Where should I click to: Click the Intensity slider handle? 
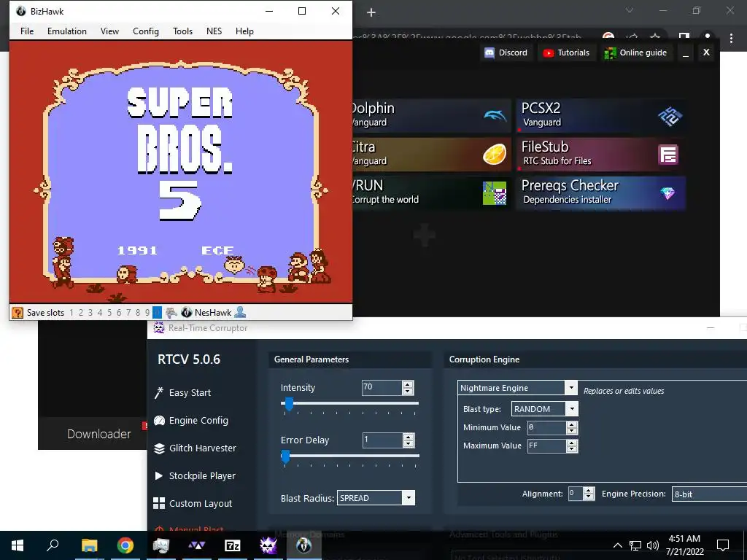[288, 404]
